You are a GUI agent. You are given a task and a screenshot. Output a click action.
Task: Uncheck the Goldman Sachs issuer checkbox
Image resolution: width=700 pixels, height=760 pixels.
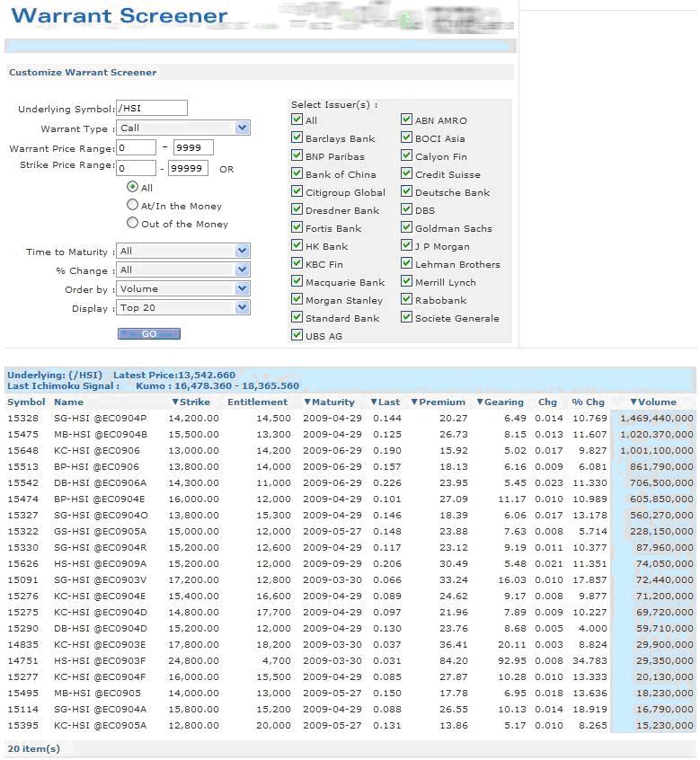(x=406, y=227)
